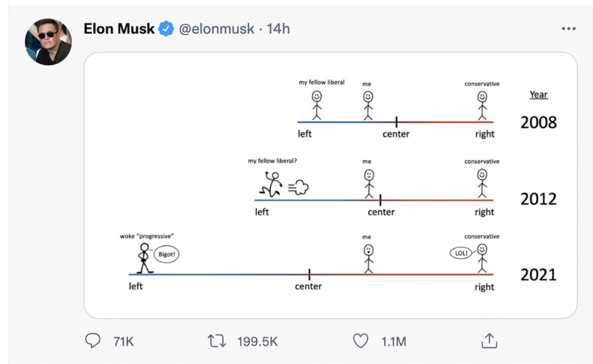Click the 199.5K retweets count

[x=257, y=341]
